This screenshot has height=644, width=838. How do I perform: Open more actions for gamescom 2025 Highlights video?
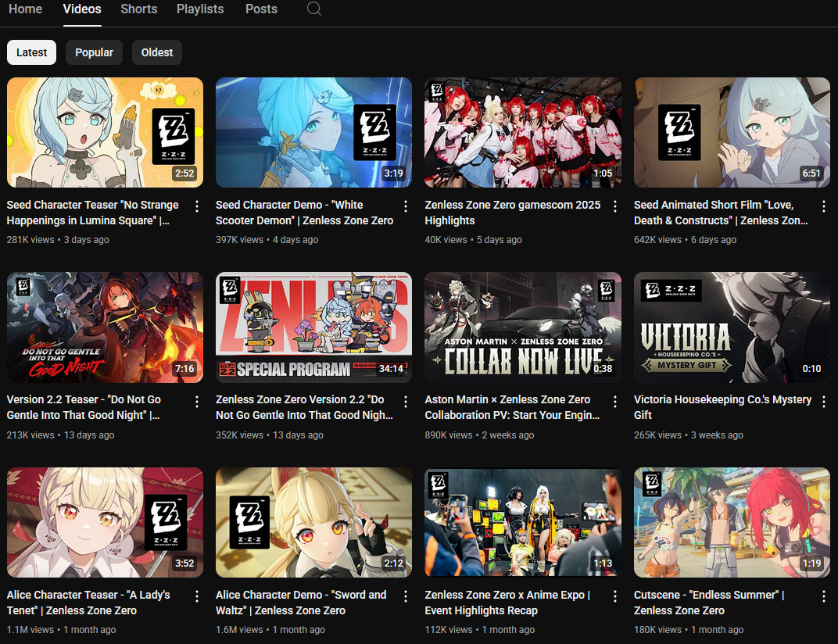tap(615, 206)
